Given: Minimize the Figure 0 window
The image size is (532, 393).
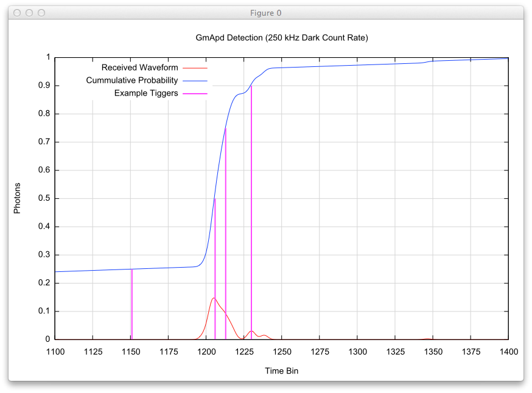Looking at the screenshot, I should 29,13.
